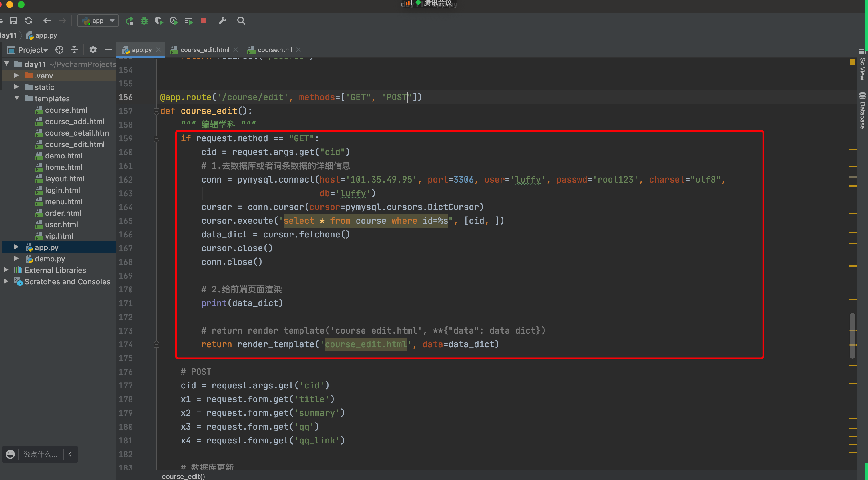
Task: Open the SciView side panel
Action: [862, 65]
